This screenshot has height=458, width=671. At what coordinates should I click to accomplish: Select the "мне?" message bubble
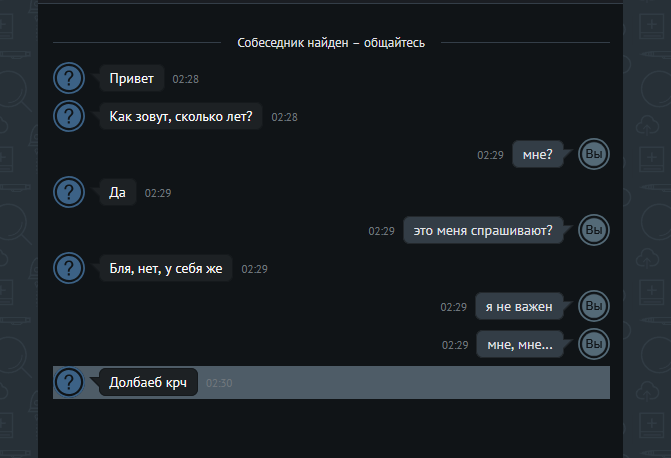coord(538,154)
